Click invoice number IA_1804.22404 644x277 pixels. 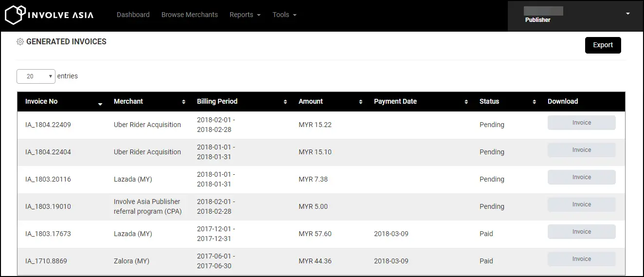tap(48, 152)
